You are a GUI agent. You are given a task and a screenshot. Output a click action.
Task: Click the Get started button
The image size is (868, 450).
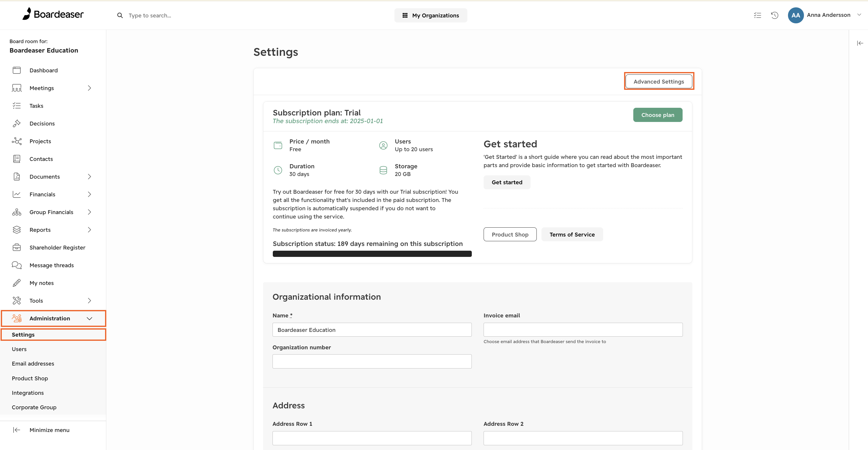click(507, 182)
